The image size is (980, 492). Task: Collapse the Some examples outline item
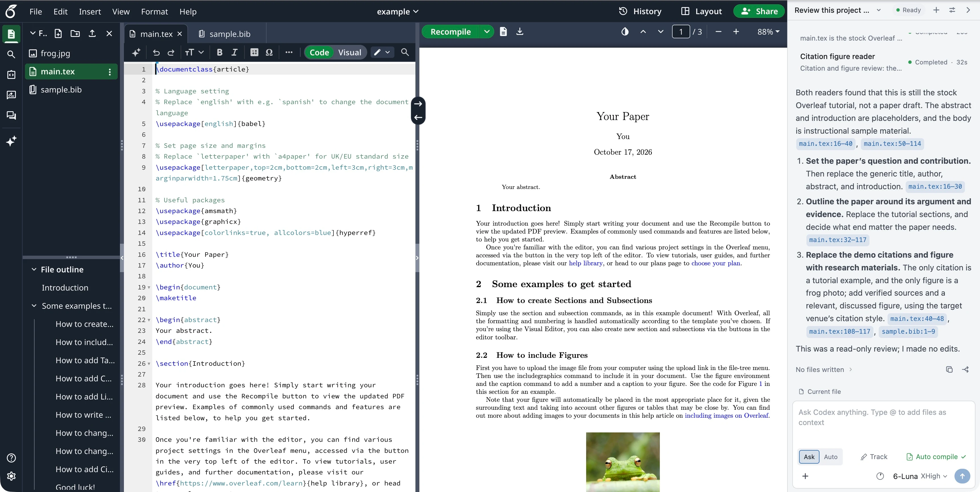click(34, 306)
